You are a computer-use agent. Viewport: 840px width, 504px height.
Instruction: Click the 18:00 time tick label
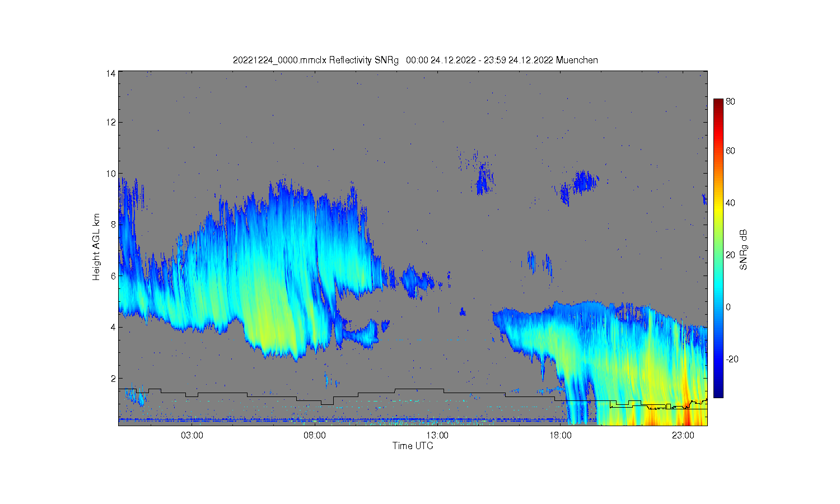560,435
